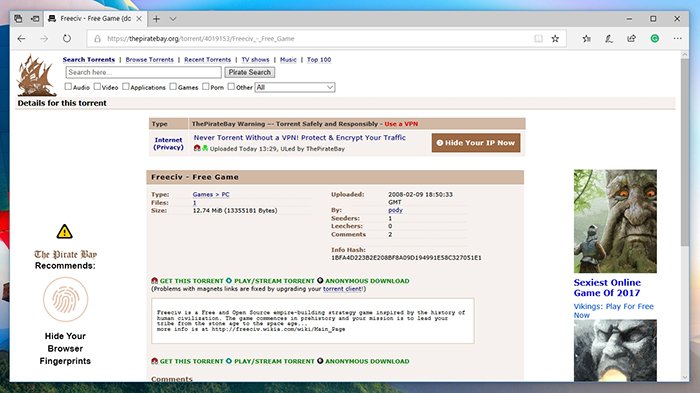
Task: Open the torrent client link
Action: pos(343,289)
